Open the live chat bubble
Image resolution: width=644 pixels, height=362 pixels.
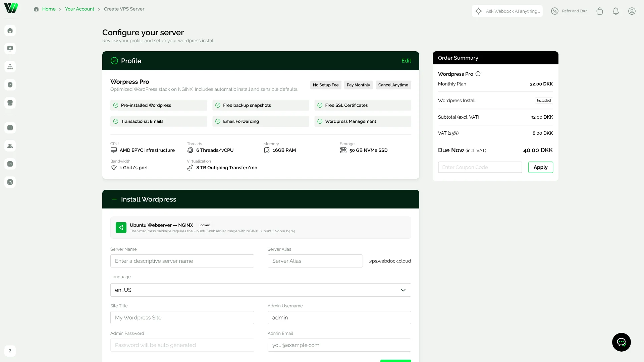pos(622,342)
